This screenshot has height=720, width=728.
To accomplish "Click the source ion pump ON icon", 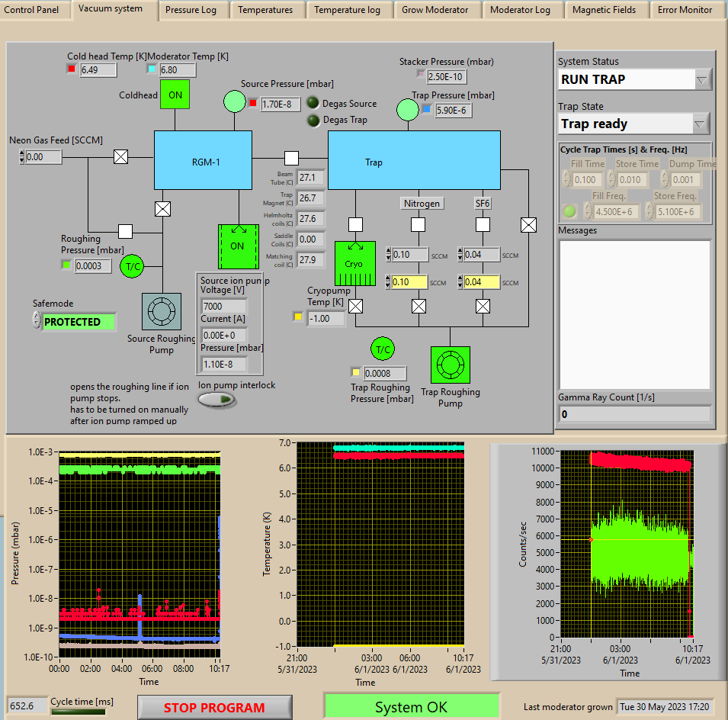I will [x=238, y=246].
